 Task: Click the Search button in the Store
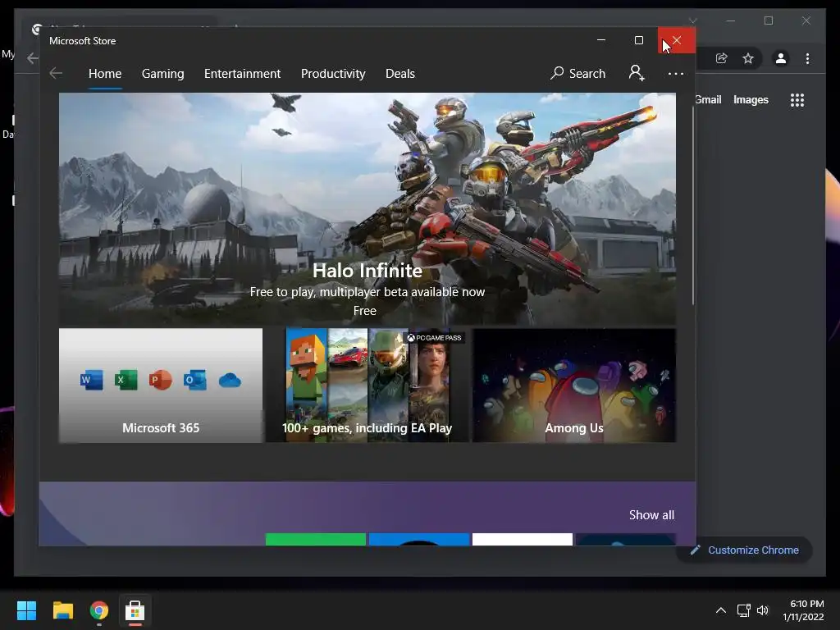click(578, 73)
